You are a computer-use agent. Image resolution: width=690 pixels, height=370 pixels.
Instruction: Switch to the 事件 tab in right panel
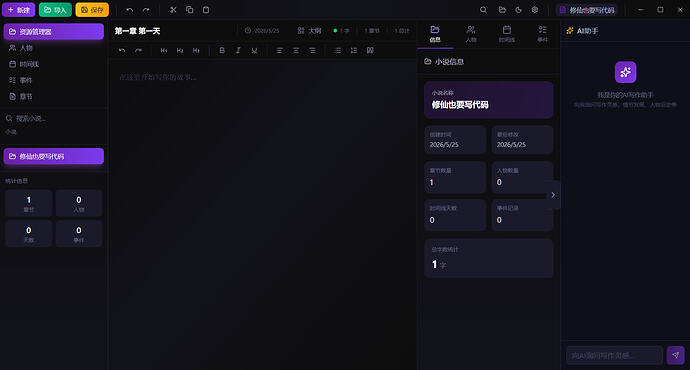543,34
